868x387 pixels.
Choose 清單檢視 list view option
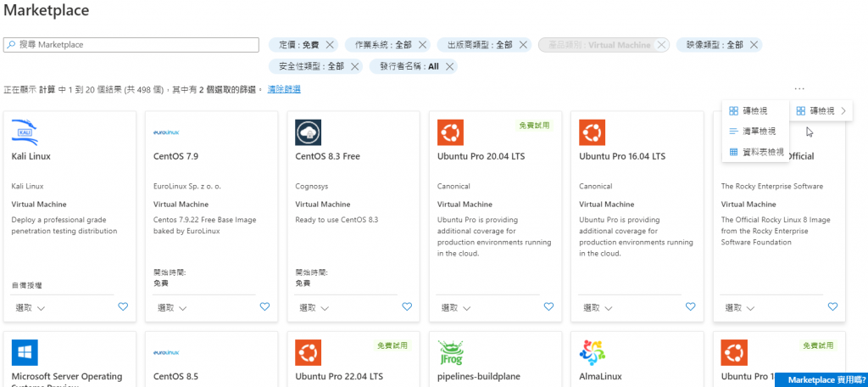pyautogui.click(x=755, y=132)
